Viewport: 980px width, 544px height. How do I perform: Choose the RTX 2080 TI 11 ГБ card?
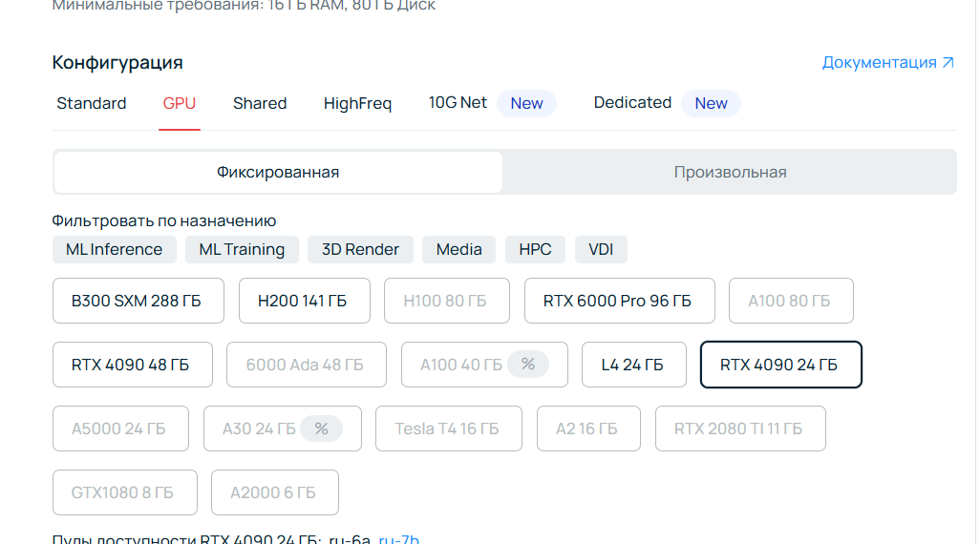click(740, 429)
